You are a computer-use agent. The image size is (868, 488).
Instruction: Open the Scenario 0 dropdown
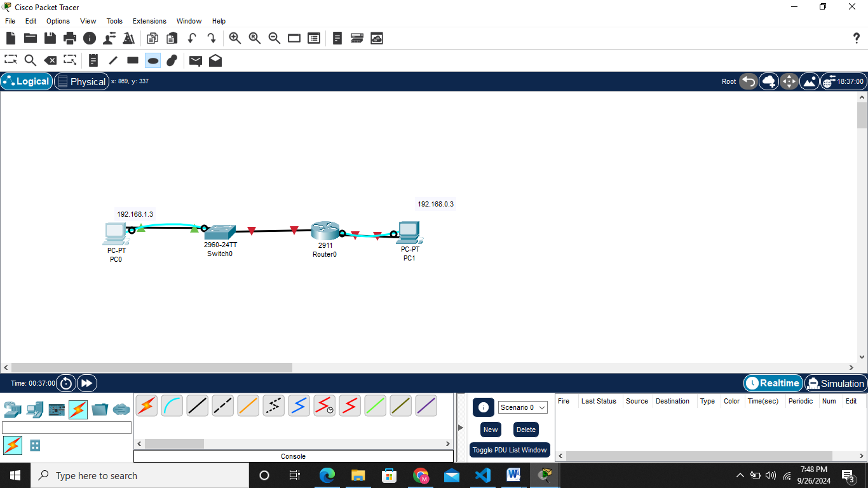[x=522, y=407]
